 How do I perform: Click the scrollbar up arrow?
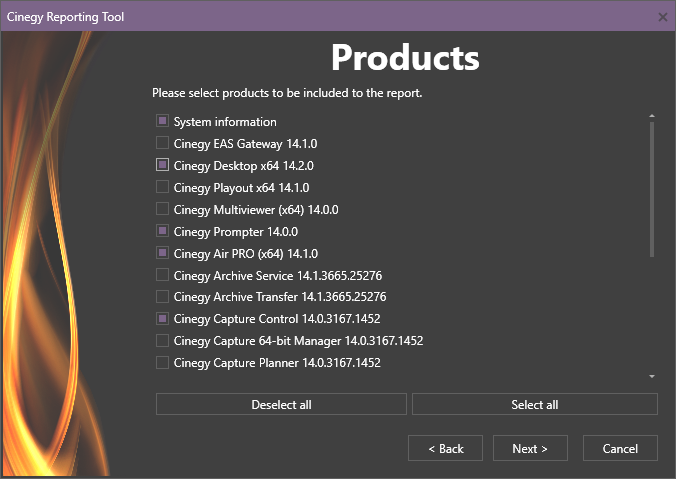coord(652,116)
